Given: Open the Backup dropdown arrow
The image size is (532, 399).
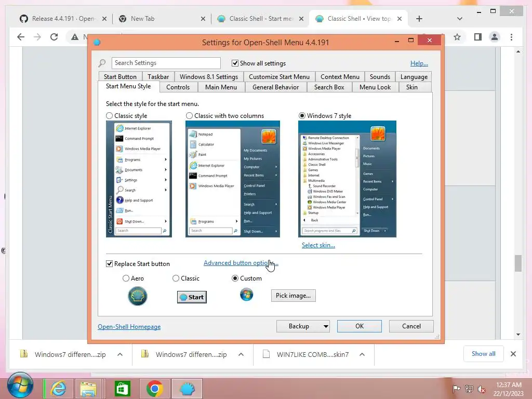Looking at the screenshot, I should pyautogui.click(x=326, y=326).
